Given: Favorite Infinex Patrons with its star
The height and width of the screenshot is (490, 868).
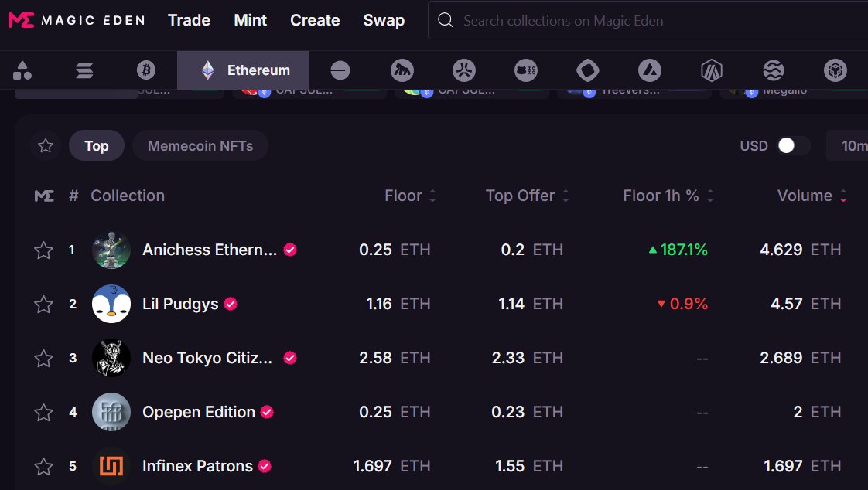Looking at the screenshot, I should 43,467.
